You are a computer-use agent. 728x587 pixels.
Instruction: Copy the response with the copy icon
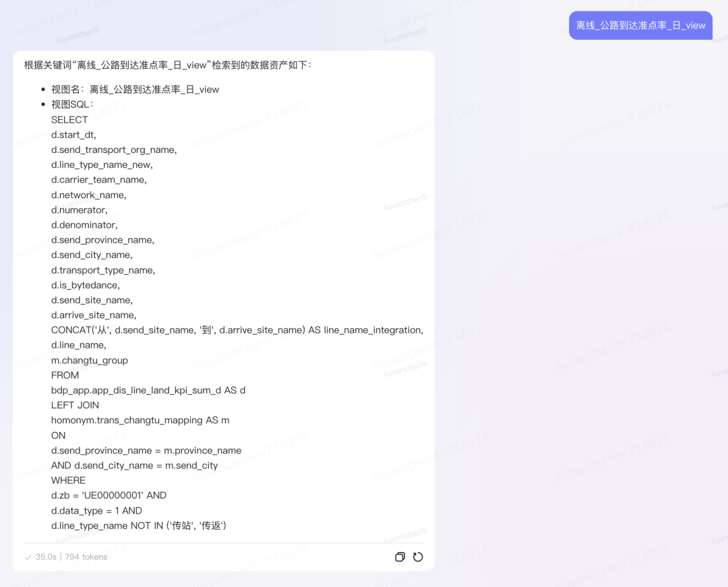click(x=400, y=557)
